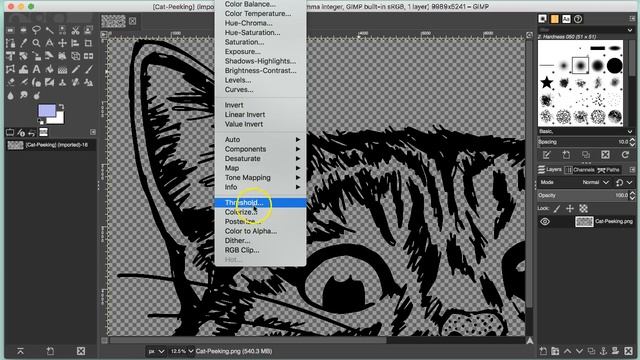Select the Crop tool
The width and height of the screenshot is (640, 360).
point(89,43)
